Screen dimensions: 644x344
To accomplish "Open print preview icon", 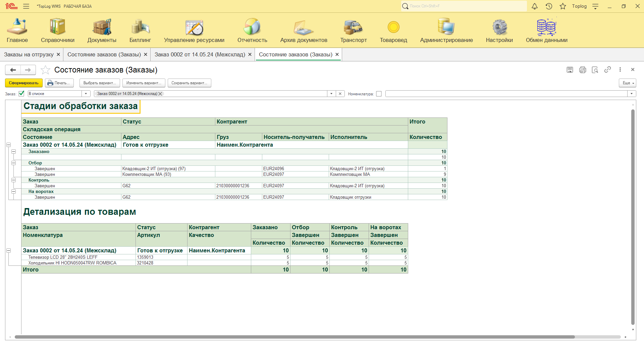I will [x=595, y=69].
